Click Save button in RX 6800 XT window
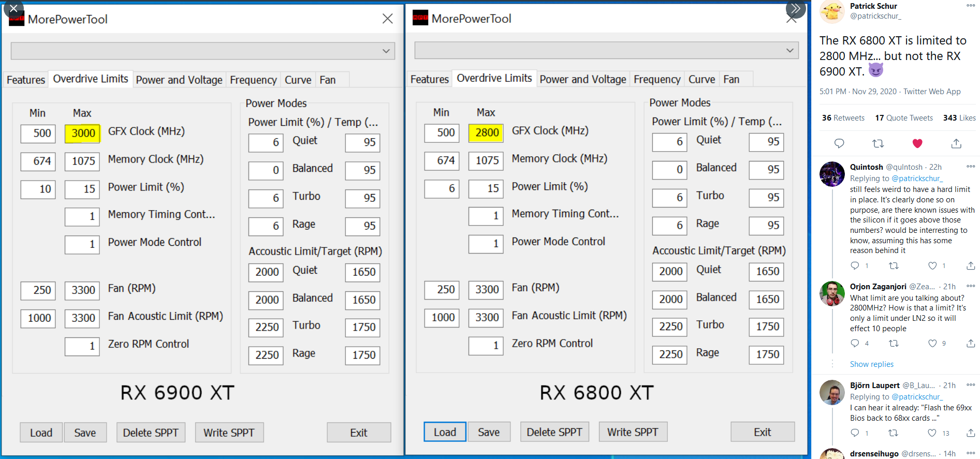 click(489, 432)
